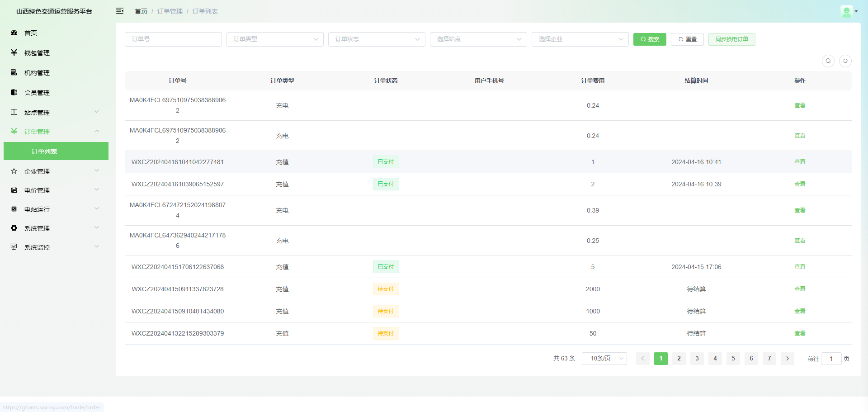Image resolution: width=868 pixels, height=412 pixels.
Task: Select the 订单列表 submenu item
Action: (x=56, y=151)
